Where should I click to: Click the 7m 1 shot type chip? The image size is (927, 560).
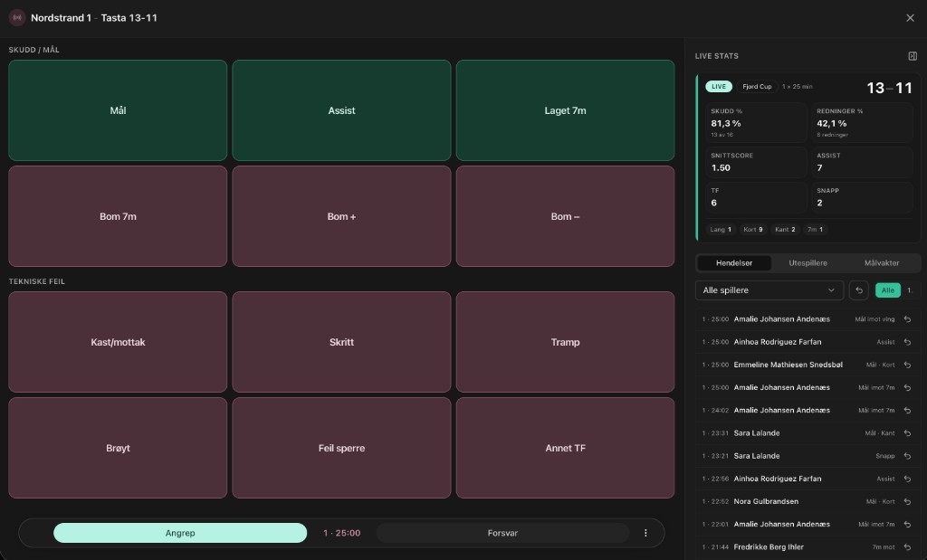coord(816,229)
